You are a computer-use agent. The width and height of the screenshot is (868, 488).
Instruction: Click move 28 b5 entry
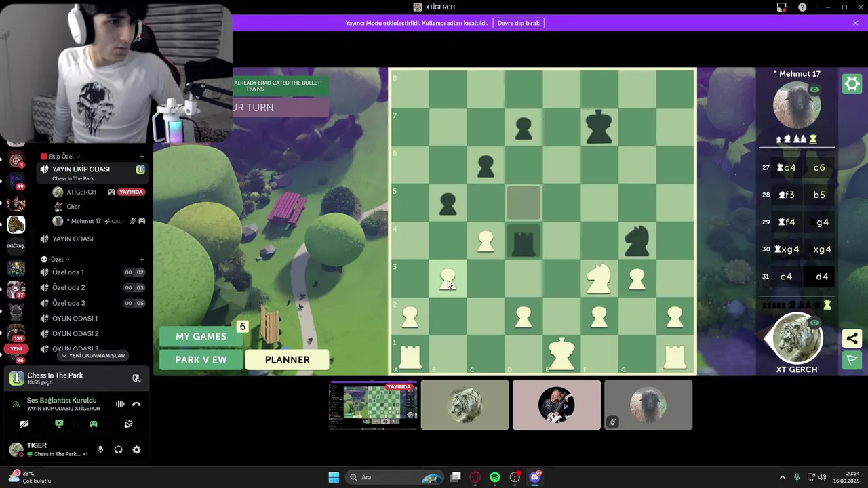(819, 195)
